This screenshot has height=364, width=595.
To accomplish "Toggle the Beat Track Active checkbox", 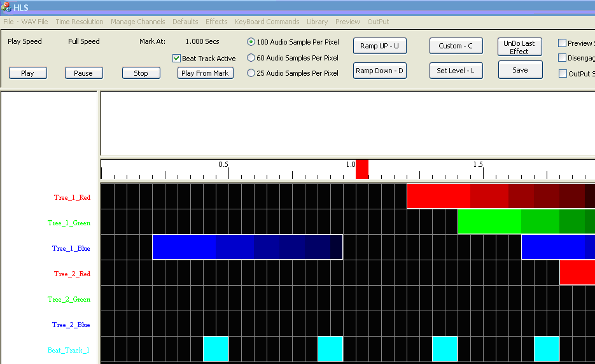I will pyautogui.click(x=176, y=58).
